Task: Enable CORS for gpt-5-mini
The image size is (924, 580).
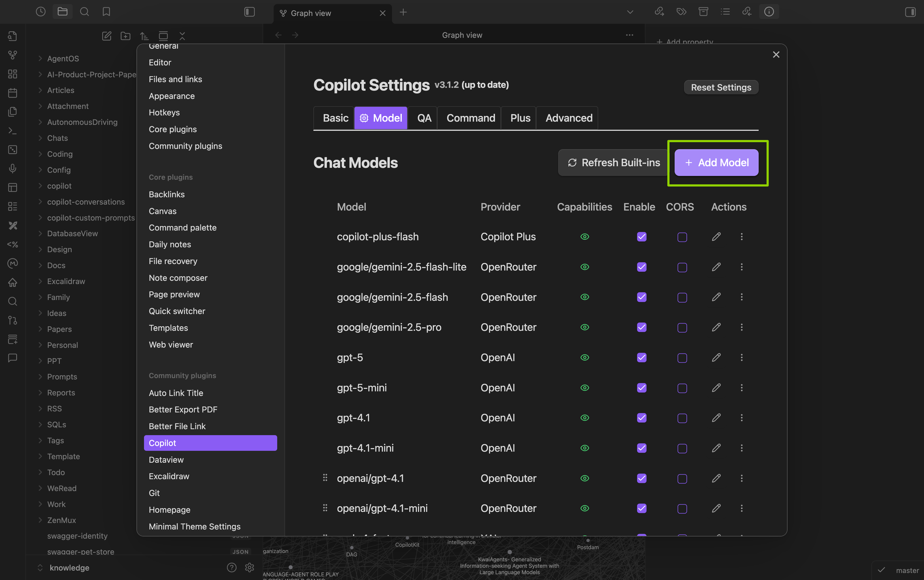Action: tap(682, 388)
